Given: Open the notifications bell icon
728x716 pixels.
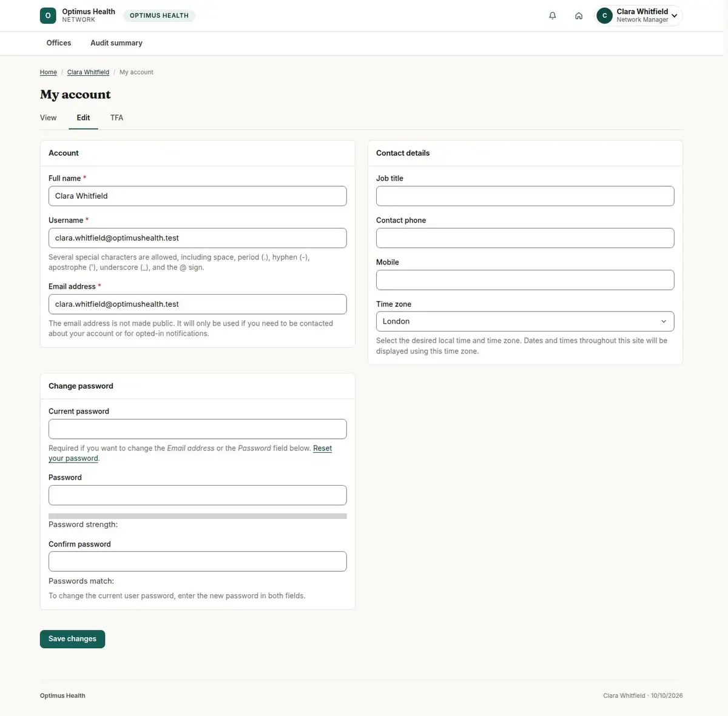Looking at the screenshot, I should click(552, 16).
